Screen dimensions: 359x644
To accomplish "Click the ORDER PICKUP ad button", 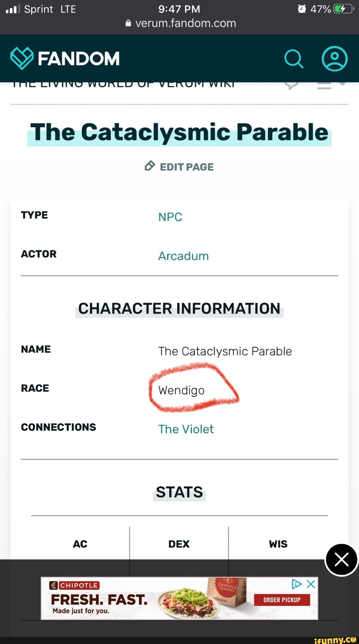I will tap(282, 600).
